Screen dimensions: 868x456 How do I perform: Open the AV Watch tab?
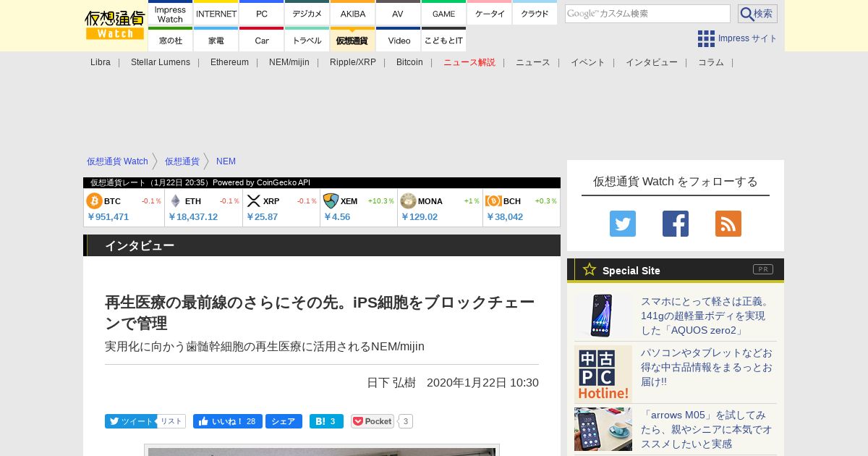(x=398, y=14)
